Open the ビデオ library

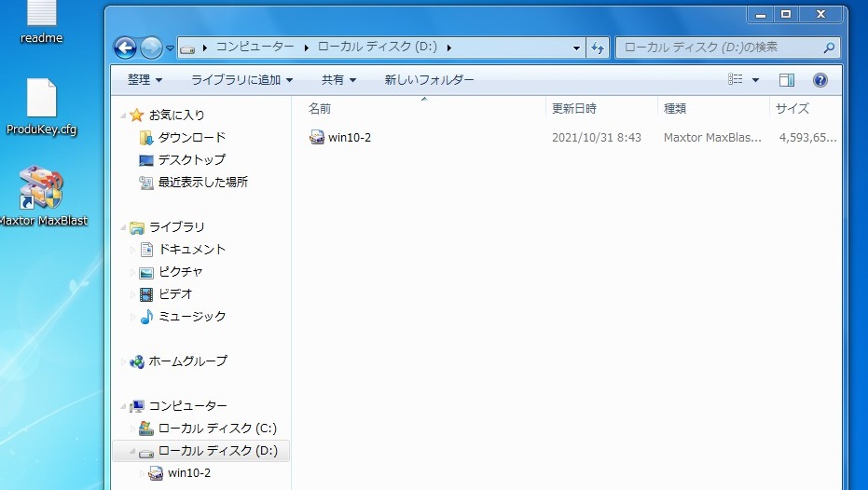pyautogui.click(x=175, y=293)
